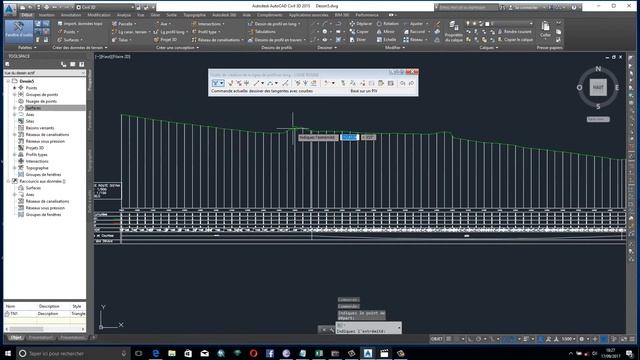
Task: Select the Étirer (stretch) tool
Action: (x=358, y=40)
